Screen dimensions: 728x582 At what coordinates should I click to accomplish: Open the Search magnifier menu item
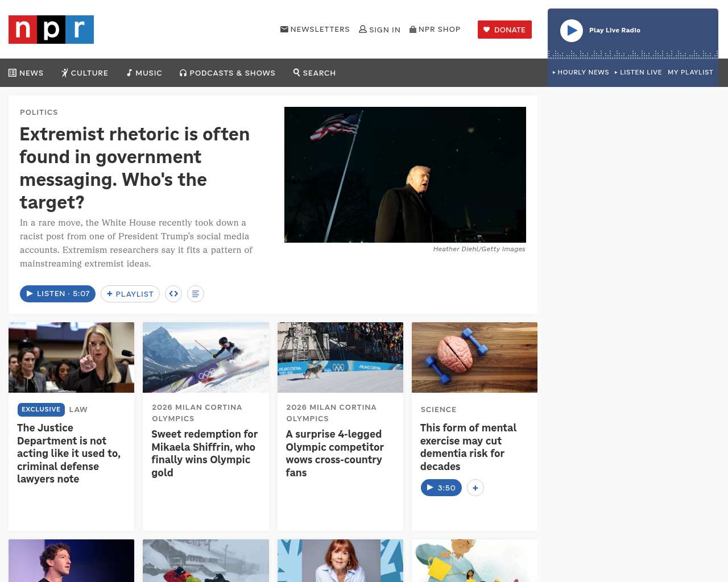tap(315, 73)
